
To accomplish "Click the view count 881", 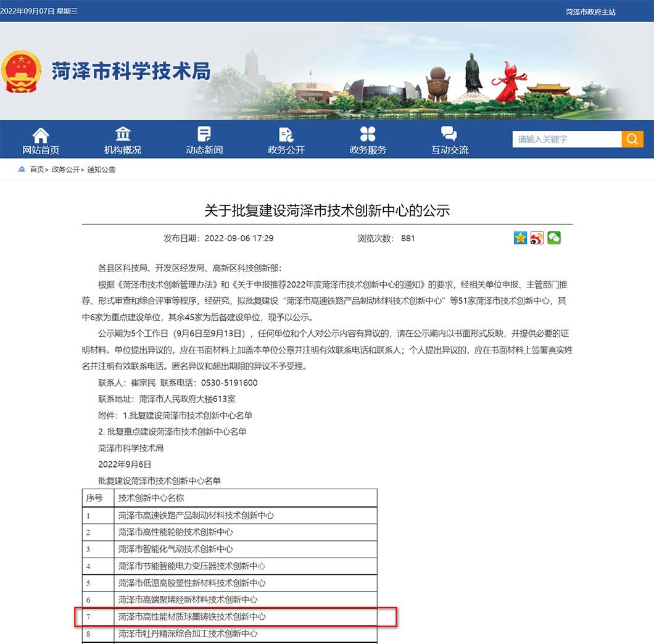I will [408, 238].
